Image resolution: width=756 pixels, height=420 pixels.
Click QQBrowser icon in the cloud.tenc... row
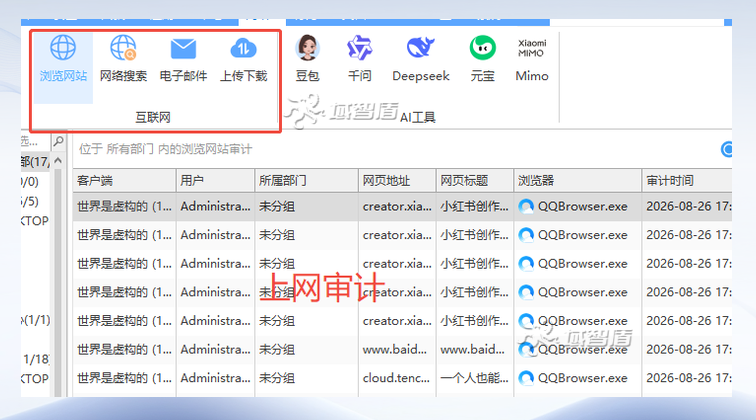pos(526,378)
